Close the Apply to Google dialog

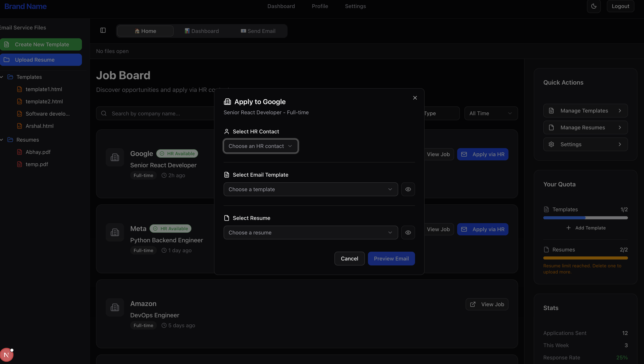(x=415, y=98)
